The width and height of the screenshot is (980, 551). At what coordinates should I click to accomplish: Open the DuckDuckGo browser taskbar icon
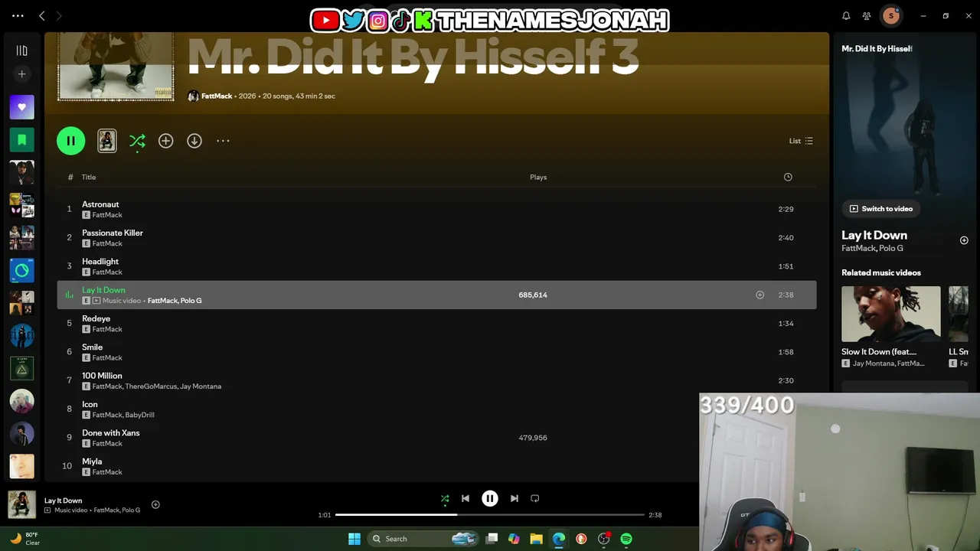(x=581, y=539)
